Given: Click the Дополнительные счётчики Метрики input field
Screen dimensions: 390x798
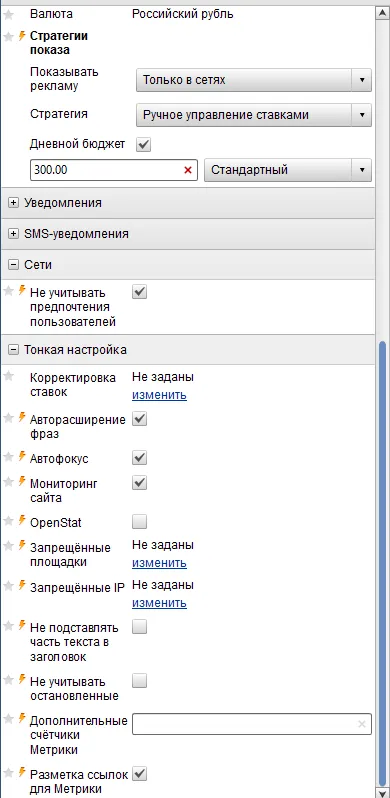Looking at the screenshot, I should pyautogui.click(x=252, y=724).
